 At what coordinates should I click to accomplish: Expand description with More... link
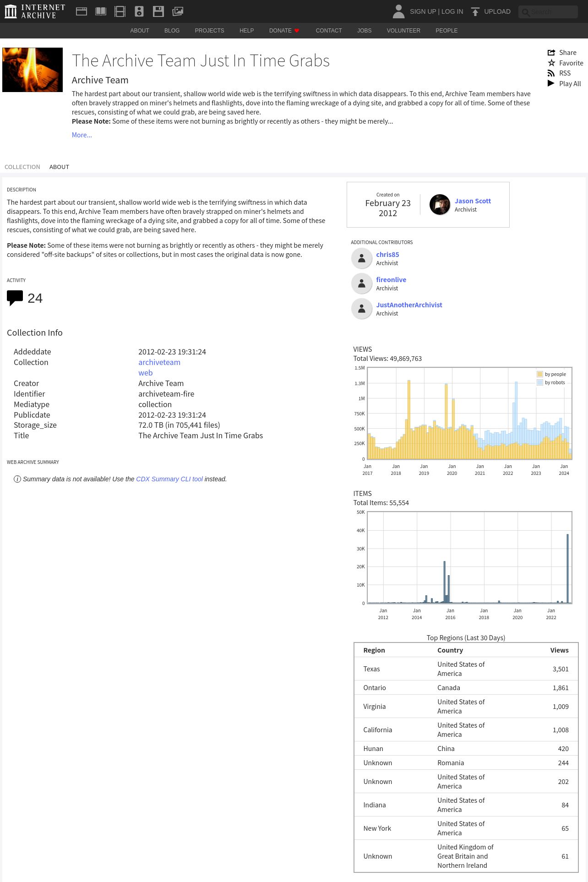click(82, 135)
